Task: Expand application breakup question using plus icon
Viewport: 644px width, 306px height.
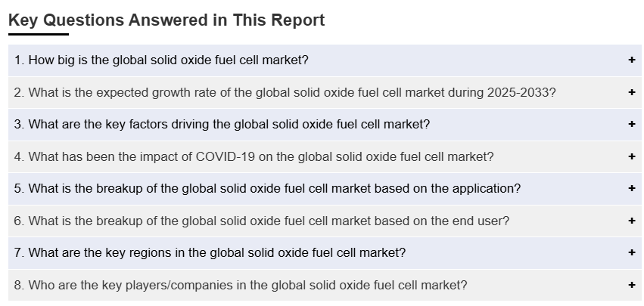Action: click(631, 188)
